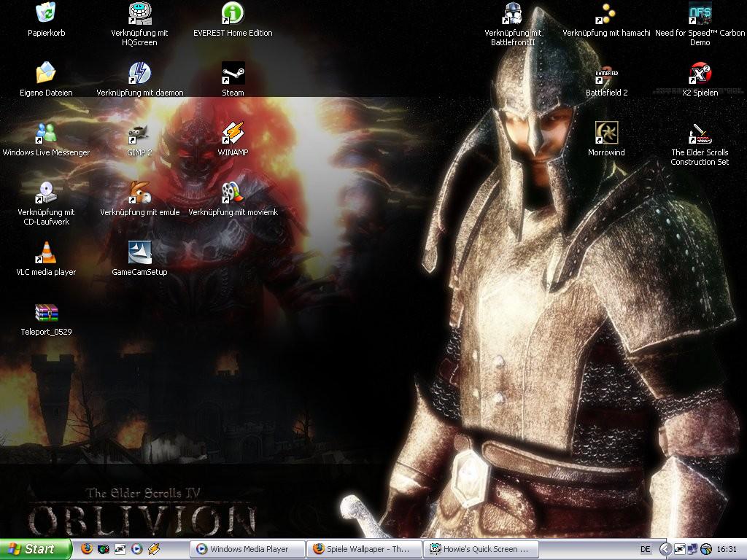Open the Start menu
Screen dimensions: 747x560
click(x=36, y=549)
